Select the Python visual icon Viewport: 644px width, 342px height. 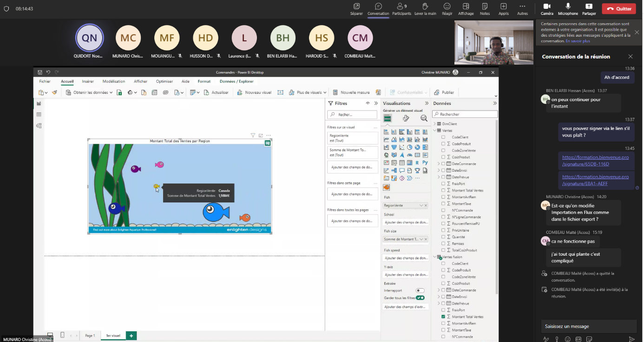(425, 163)
